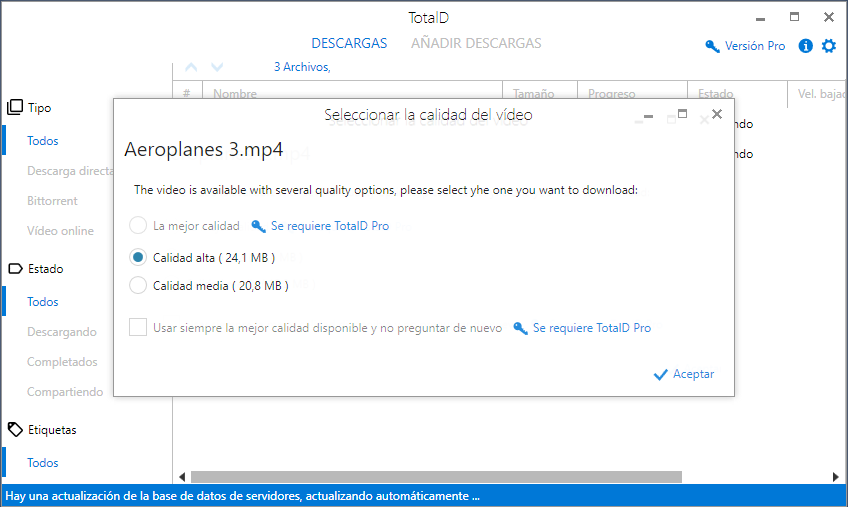Select La mejor calidad radio button
Screen dimensions: 848x507
click(x=138, y=225)
